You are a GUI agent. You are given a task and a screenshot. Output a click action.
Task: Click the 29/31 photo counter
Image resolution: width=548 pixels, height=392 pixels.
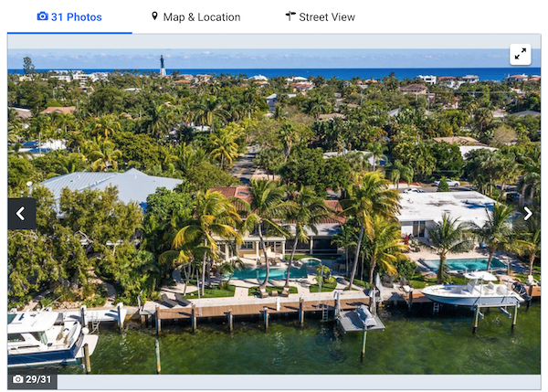click(x=32, y=379)
